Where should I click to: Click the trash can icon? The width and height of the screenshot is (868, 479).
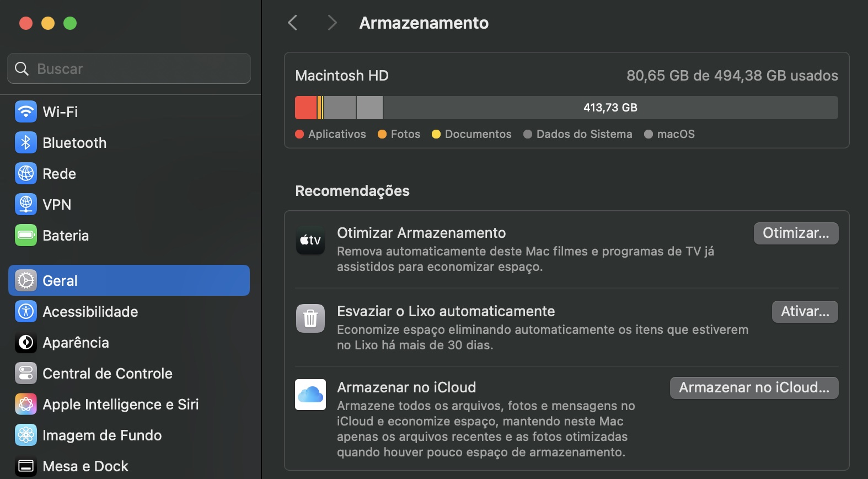click(x=310, y=318)
